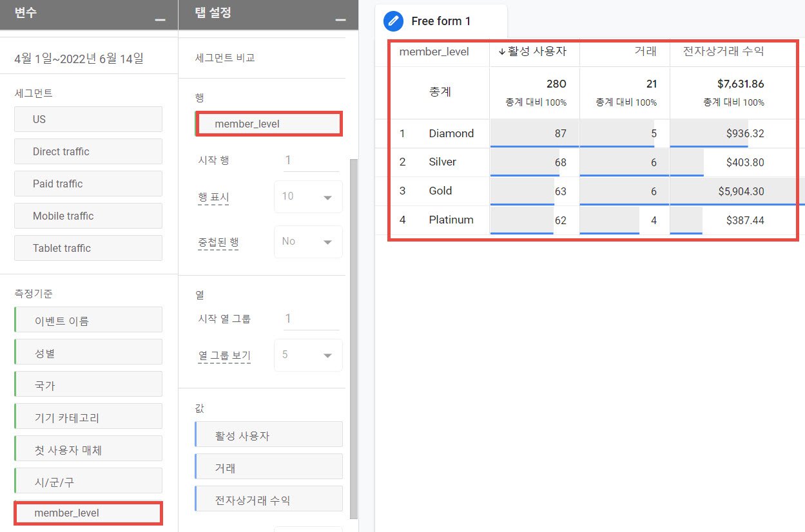Edit the 시작 행 number field
Screen dimensions: 805x532
[311, 160]
